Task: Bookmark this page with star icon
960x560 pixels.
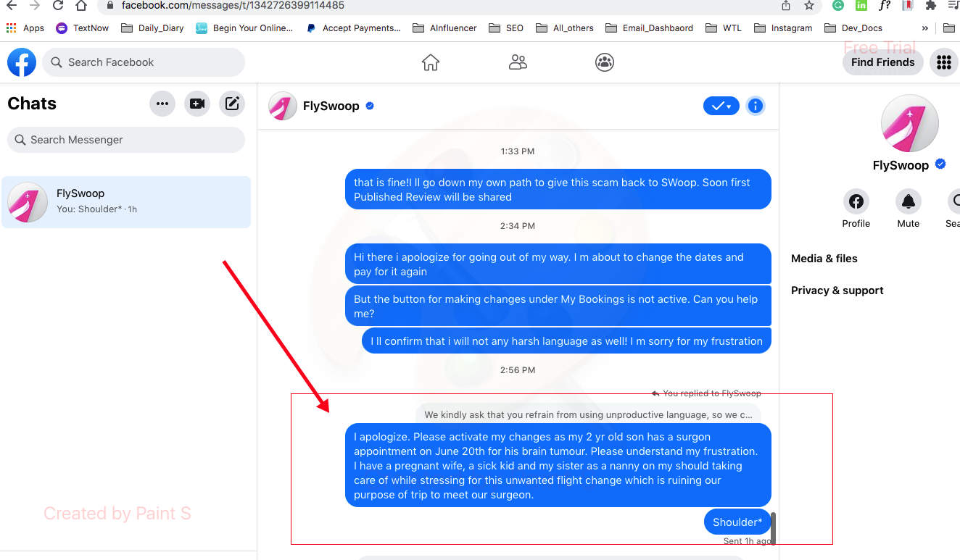Action: pyautogui.click(x=809, y=6)
